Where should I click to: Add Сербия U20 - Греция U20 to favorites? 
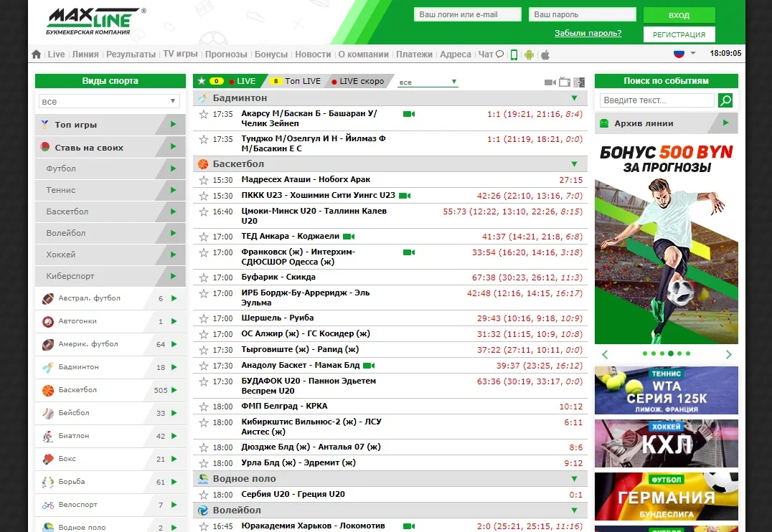tap(204, 495)
